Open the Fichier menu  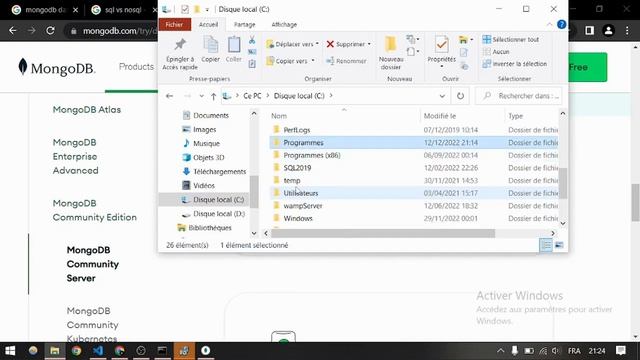pyautogui.click(x=174, y=24)
